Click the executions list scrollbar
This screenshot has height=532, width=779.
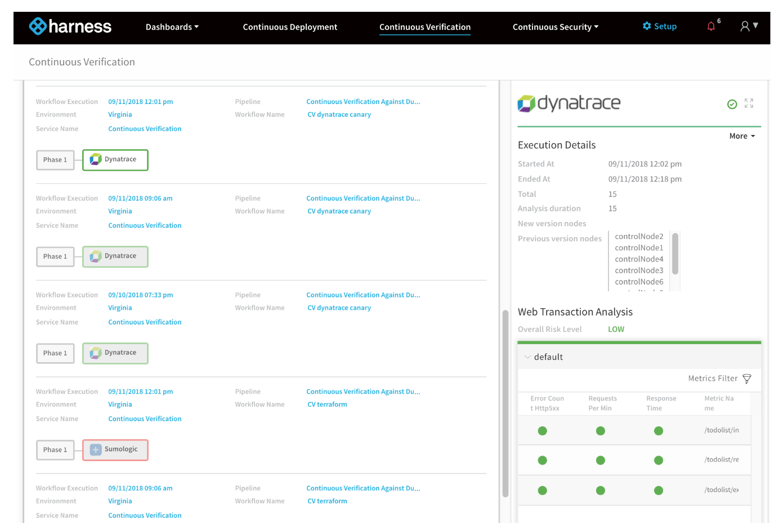(x=505, y=403)
